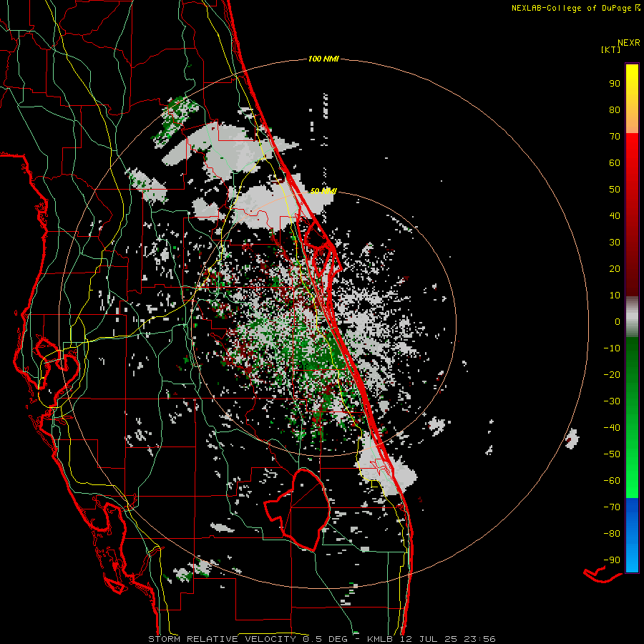The height and width of the screenshot is (644, 644).
Task: Click the NEXLAB-College of DuPage label
Action: coord(572,8)
